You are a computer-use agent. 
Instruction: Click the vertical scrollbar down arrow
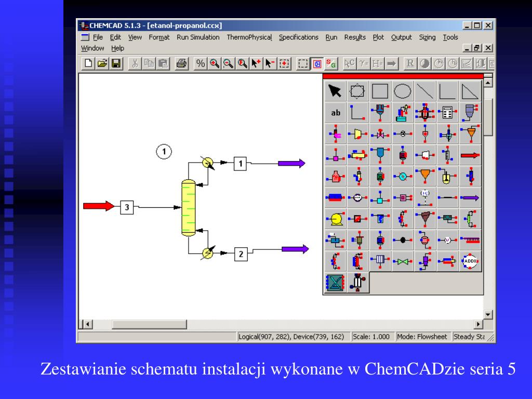point(488,314)
